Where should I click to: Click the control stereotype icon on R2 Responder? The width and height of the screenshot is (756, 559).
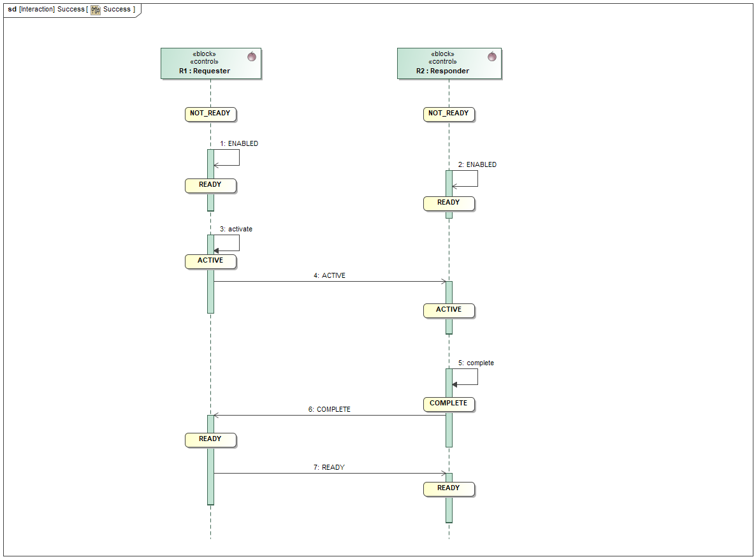tap(491, 56)
